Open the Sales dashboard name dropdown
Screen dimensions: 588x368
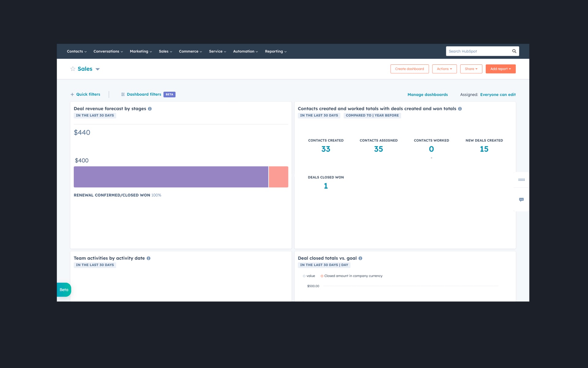pos(97,69)
